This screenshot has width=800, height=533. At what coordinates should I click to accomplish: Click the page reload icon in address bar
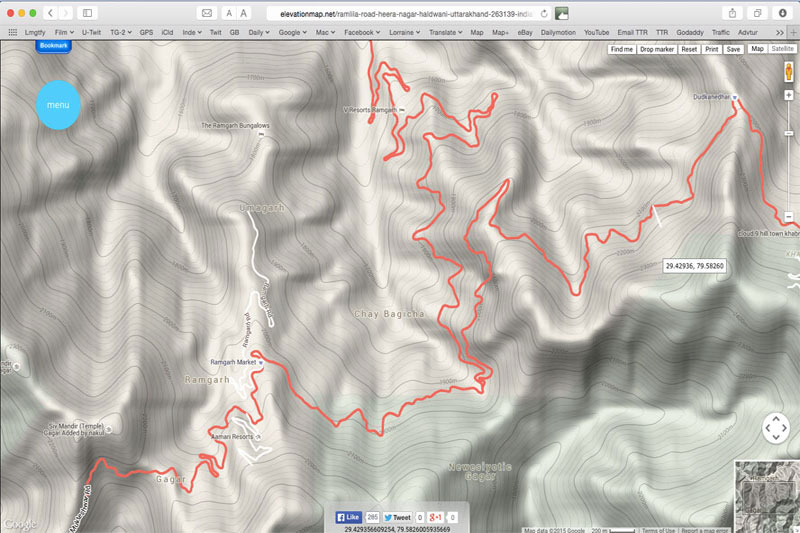[x=543, y=13]
